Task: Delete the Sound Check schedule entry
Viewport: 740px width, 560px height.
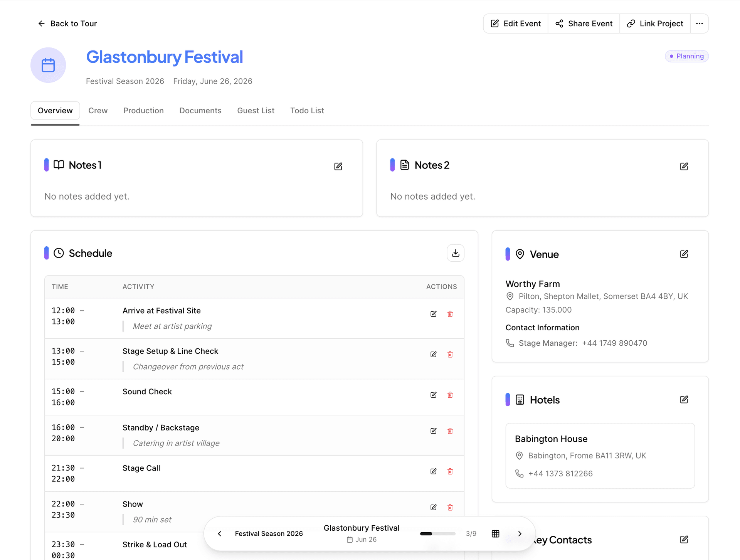Action: 450,395
